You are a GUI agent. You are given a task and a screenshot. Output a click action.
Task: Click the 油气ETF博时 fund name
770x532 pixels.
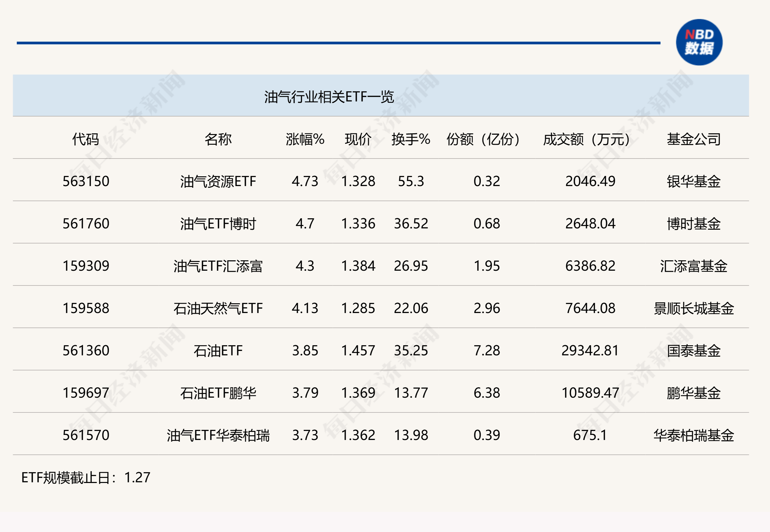[x=218, y=224]
